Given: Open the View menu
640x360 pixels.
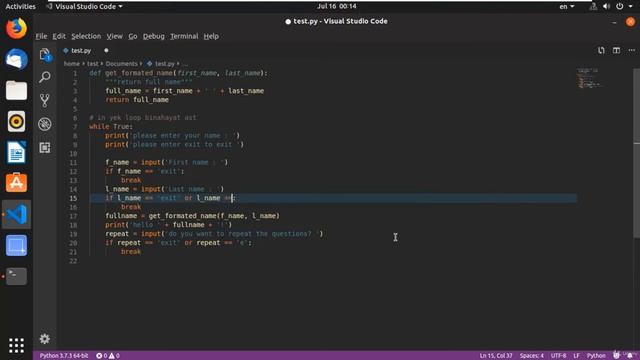Looking at the screenshot, I should point(115,36).
